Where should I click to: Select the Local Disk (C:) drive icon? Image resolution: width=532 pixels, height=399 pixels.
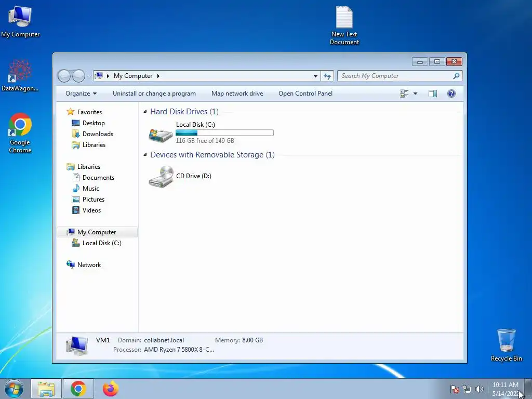(x=161, y=135)
